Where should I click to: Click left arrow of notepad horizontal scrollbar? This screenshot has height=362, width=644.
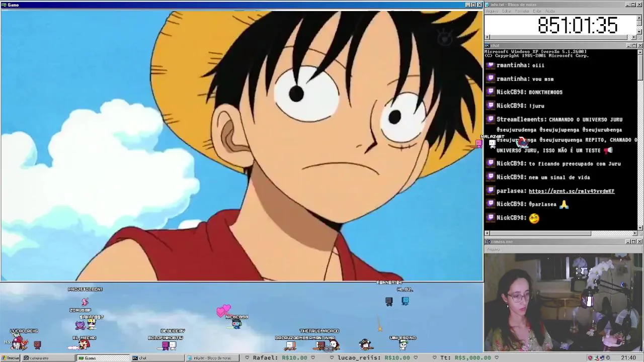point(487,37)
